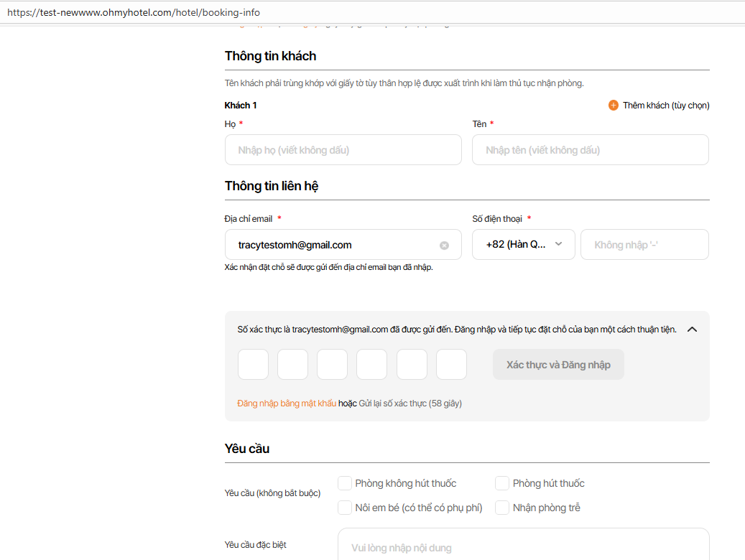
Task: Click the 'Xác thực và Đăng nhập' button
Action: [x=558, y=365]
